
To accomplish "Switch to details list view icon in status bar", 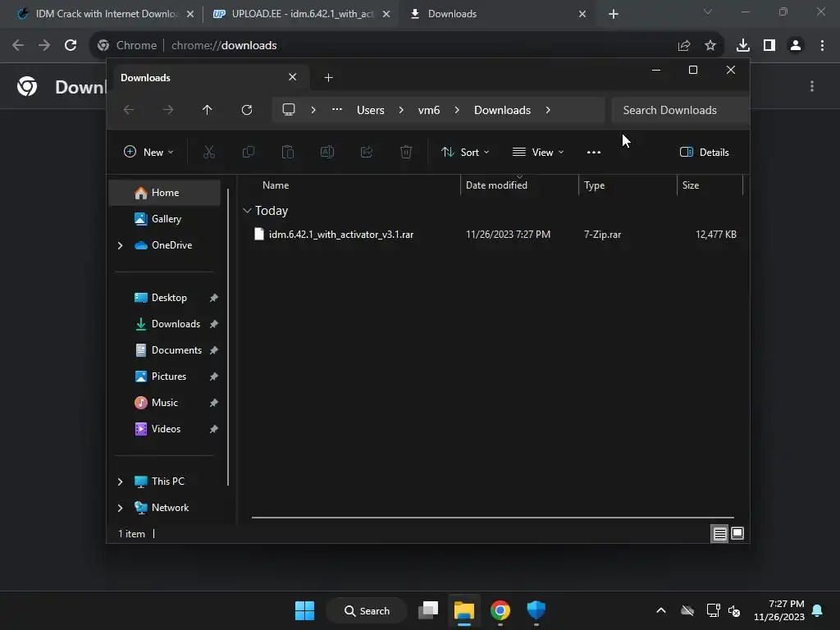I will (719, 533).
